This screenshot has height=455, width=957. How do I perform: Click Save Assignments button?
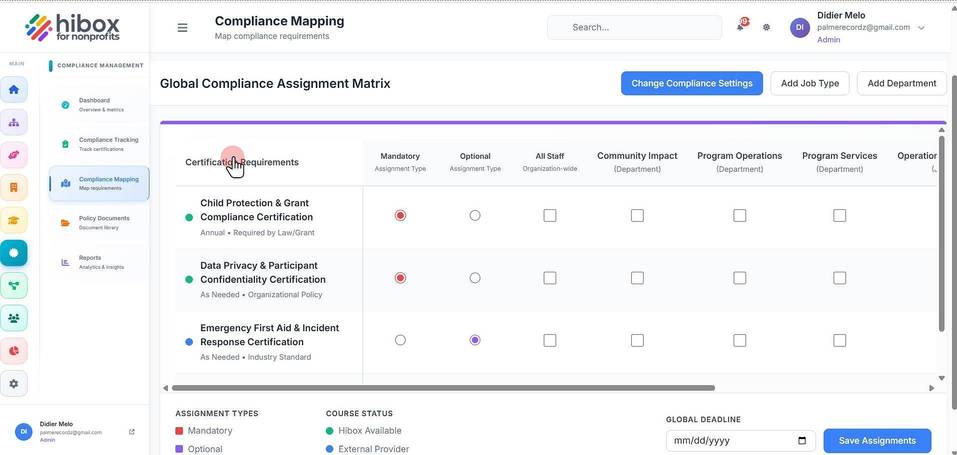point(877,440)
